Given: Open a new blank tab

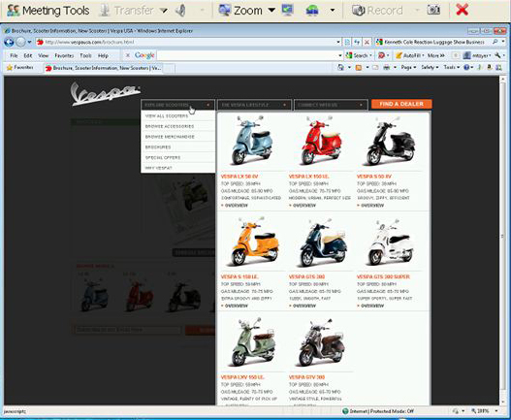Looking at the screenshot, I should (x=169, y=69).
